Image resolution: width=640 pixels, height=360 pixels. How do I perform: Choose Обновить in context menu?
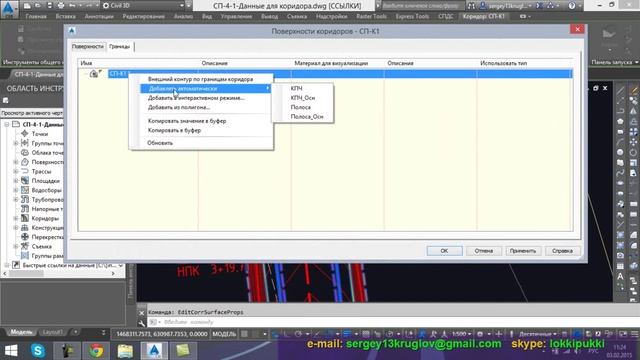(x=160, y=143)
